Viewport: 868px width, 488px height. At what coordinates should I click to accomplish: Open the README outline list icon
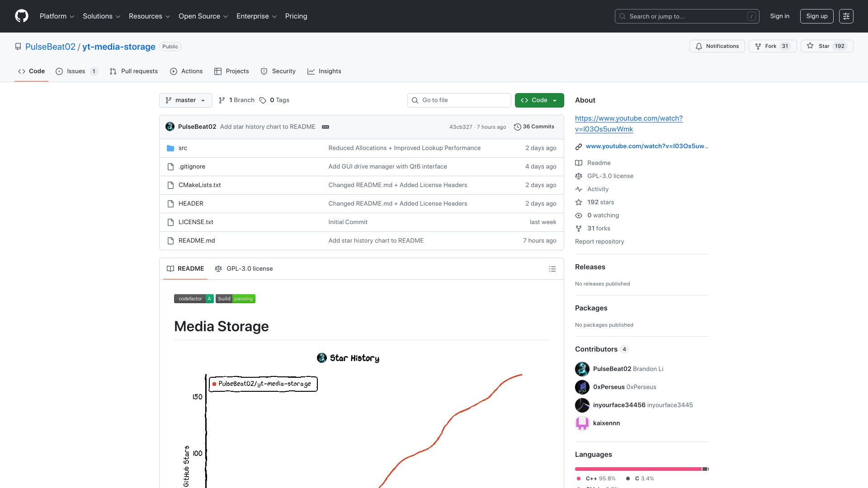tap(552, 269)
